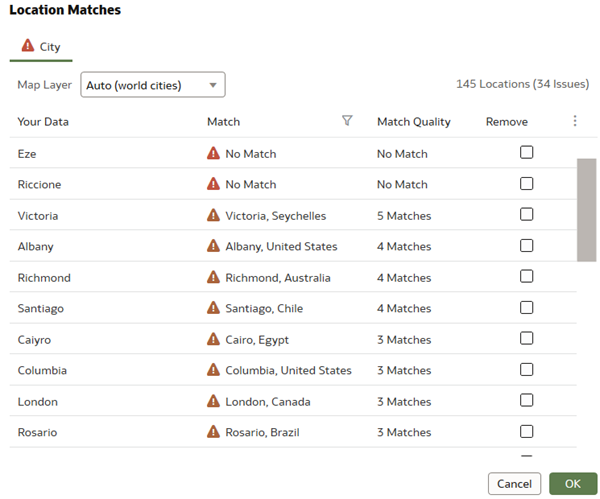Check the Remove box for Eze
The width and height of the screenshot is (600, 499).
(527, 152)
